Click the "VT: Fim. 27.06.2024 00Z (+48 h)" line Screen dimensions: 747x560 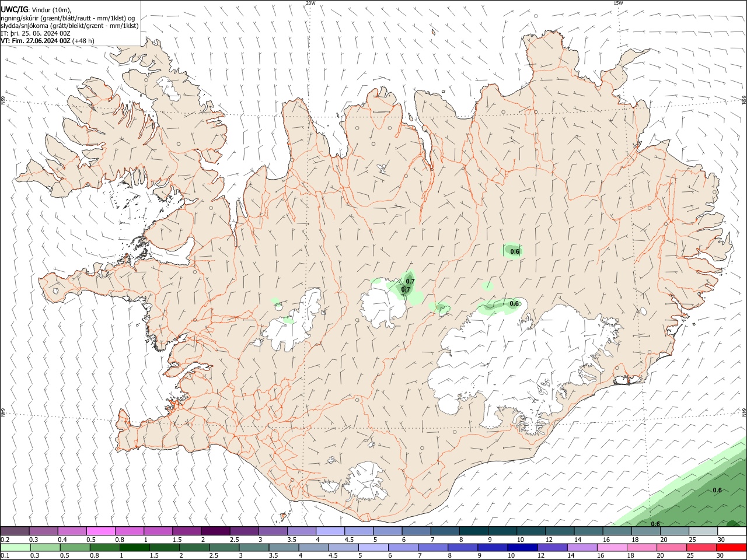click(47, 41)
